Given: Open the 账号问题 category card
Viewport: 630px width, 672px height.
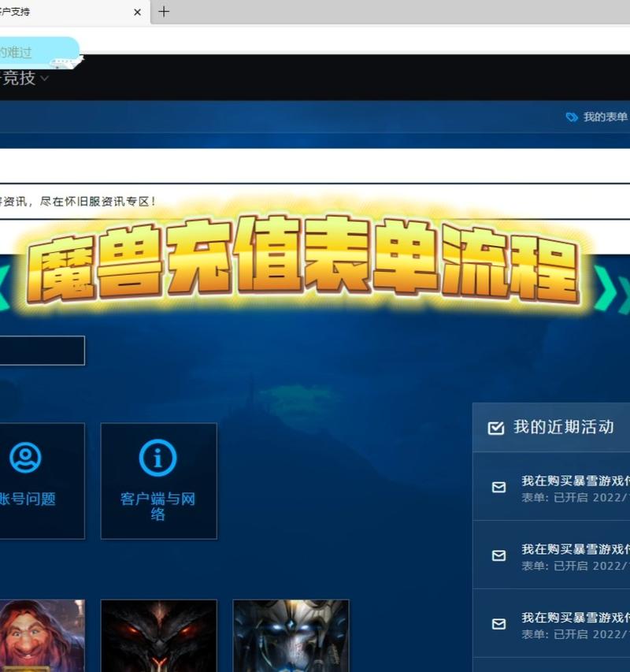Looking at the screenshot, I should click(42, 481).
